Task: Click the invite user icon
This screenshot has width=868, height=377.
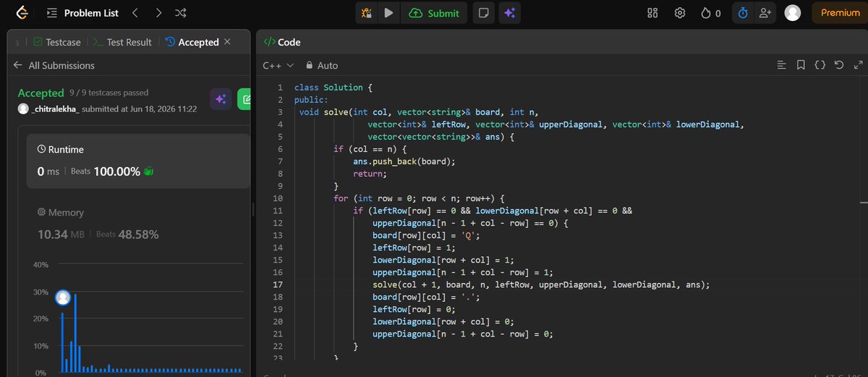Action: point(764,13)
